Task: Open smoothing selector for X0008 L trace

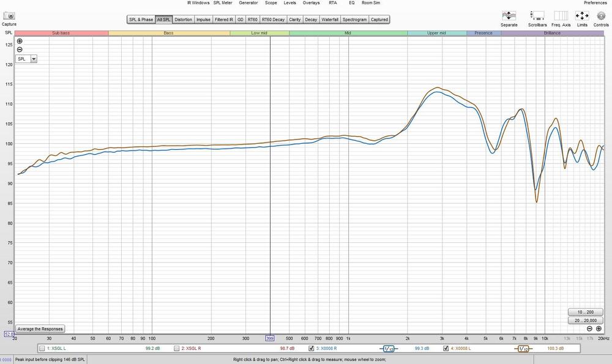Action: 522,349
